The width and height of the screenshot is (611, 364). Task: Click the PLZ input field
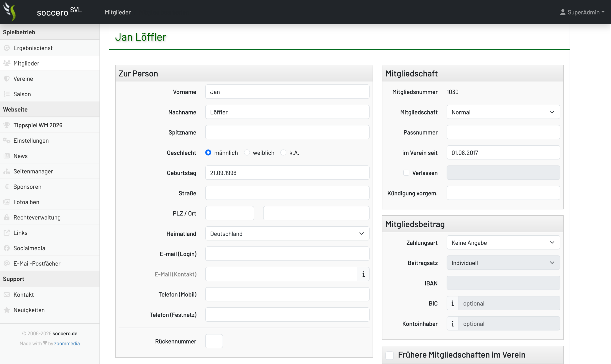229,213
